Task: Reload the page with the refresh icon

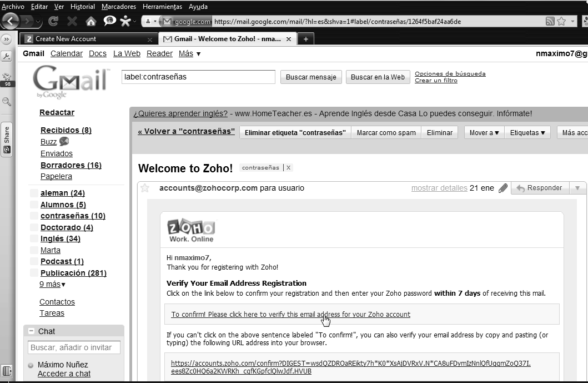Action: click(54, 22)
